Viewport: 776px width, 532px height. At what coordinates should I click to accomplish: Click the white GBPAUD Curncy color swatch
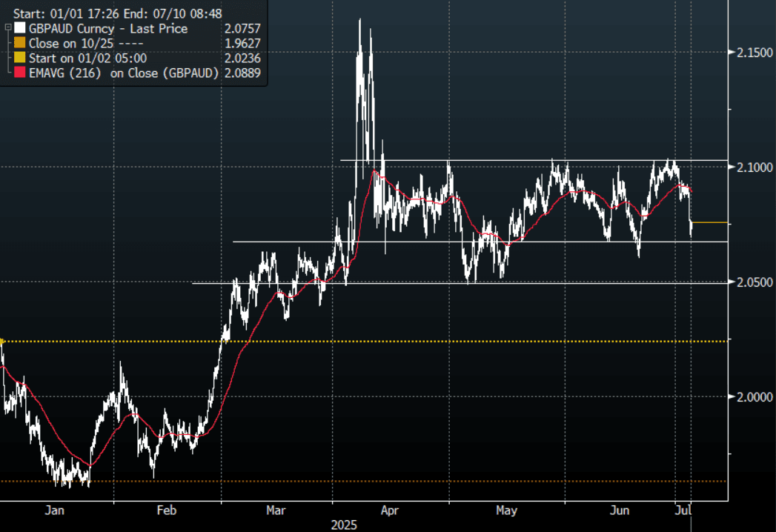(19, 29)
